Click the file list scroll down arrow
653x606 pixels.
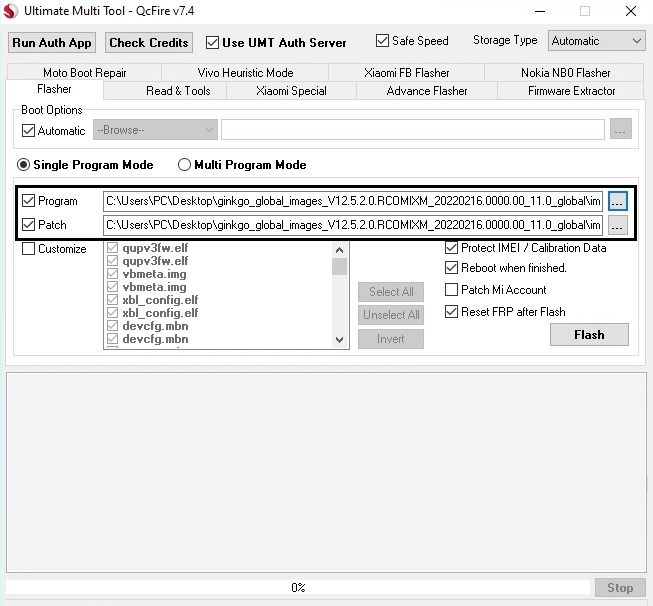coord(339,340)
